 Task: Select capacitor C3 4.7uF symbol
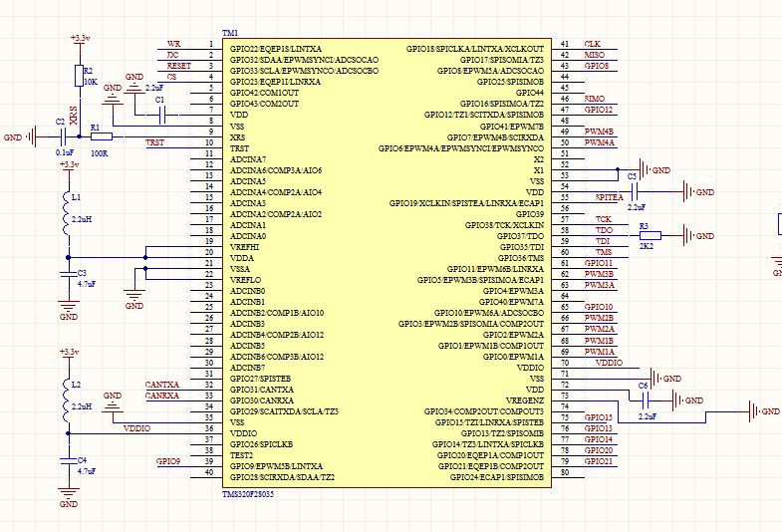69,274
